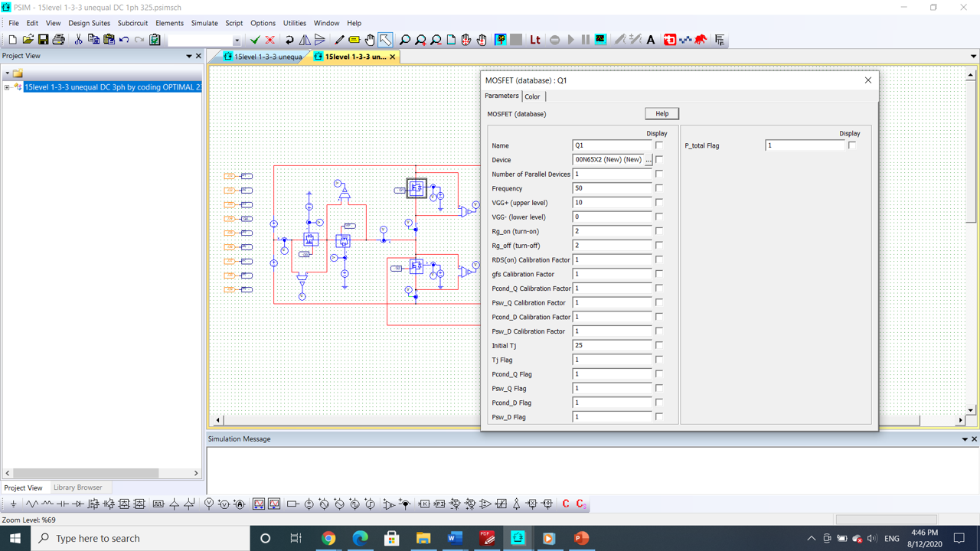Open the Simulate menu

[x=204, y=23]
